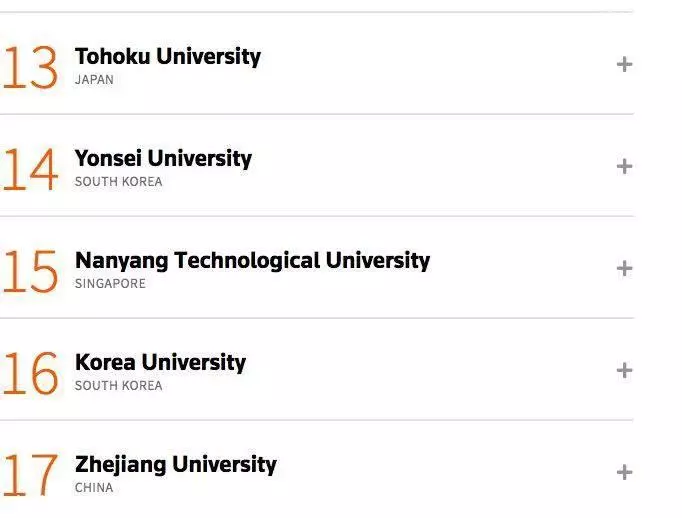Screen dimensions: 682x518
Task: Open the Korea University title link
Action: pyautogui.click(x=160, y=362)
